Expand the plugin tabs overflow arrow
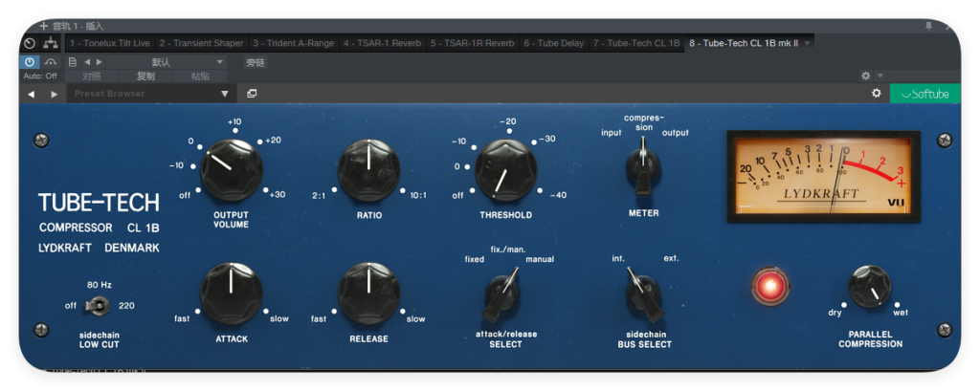Screen dimensions: 980x391 808,43
